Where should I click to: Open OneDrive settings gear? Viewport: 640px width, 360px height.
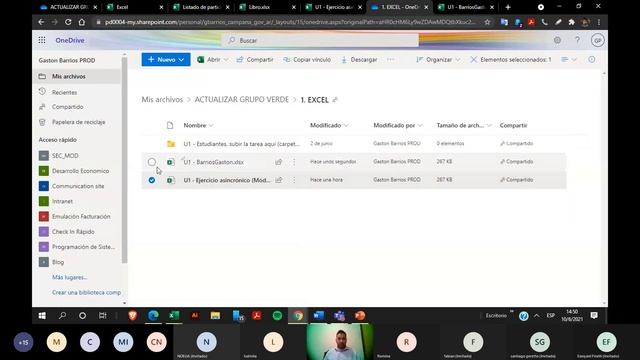tap(557, 40)
